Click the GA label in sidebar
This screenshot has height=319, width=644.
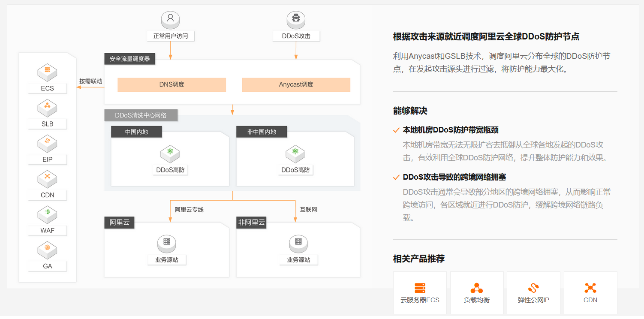pos(47,266)
